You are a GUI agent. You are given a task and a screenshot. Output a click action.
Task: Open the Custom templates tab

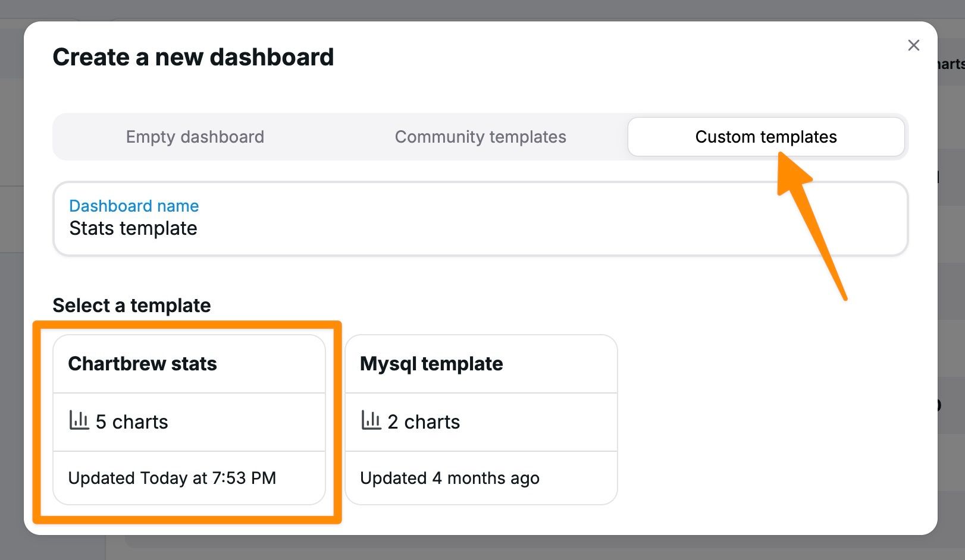(766, 137)
